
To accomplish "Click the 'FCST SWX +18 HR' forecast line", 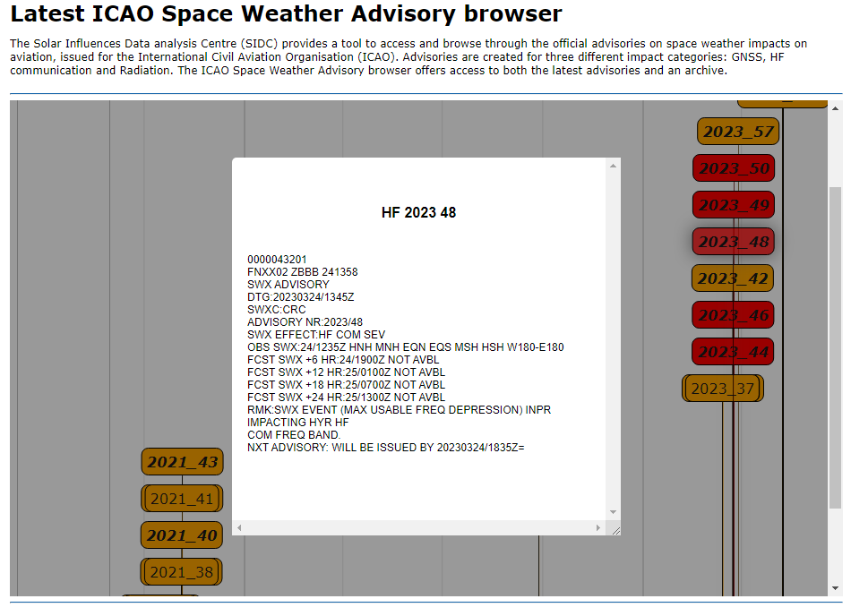I will (347, 385).
